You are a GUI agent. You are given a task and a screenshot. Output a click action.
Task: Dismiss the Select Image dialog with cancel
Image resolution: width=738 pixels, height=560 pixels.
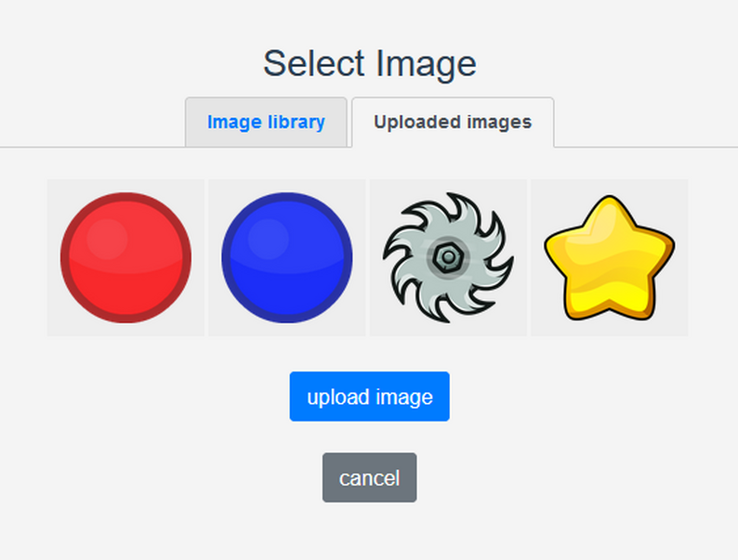click(x=369, y=477)
